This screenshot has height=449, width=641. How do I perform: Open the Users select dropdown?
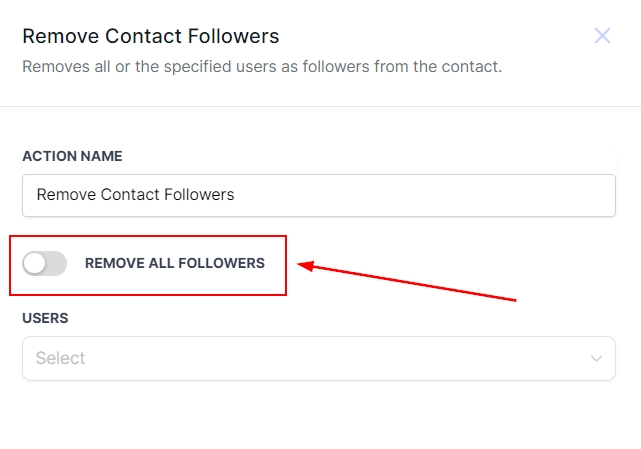click(x=318, y=358)
